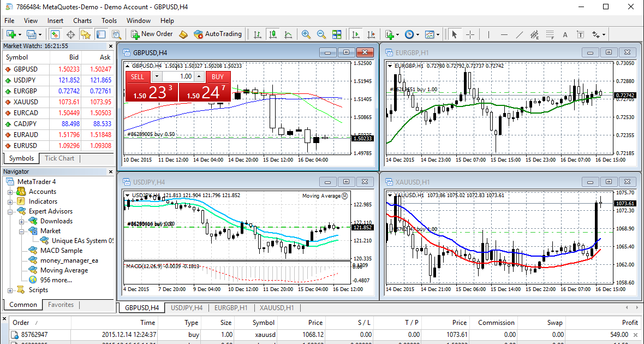
Task: Select XAUUSD row in Market Watch
Action: click(58, 102)
